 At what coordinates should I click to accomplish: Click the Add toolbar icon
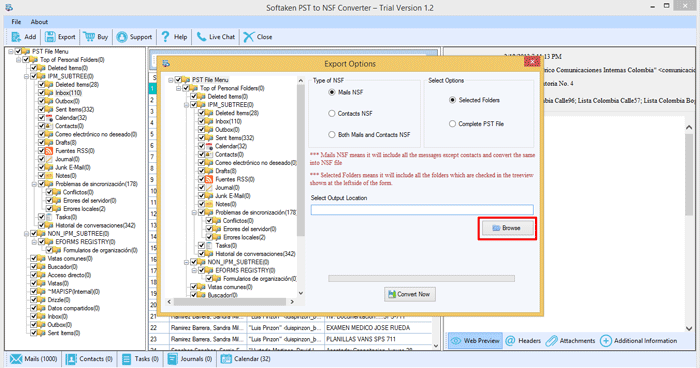pos(16,37)
